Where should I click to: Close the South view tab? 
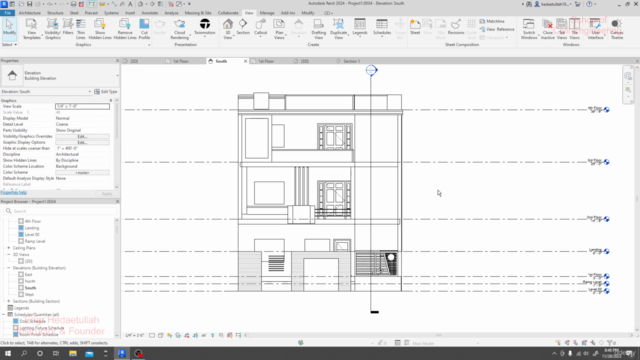[x=245, y=61]
